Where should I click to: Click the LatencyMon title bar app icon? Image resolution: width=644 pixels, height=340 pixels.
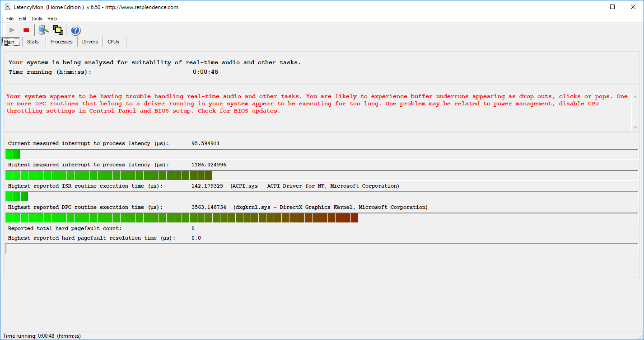(8, 7)
